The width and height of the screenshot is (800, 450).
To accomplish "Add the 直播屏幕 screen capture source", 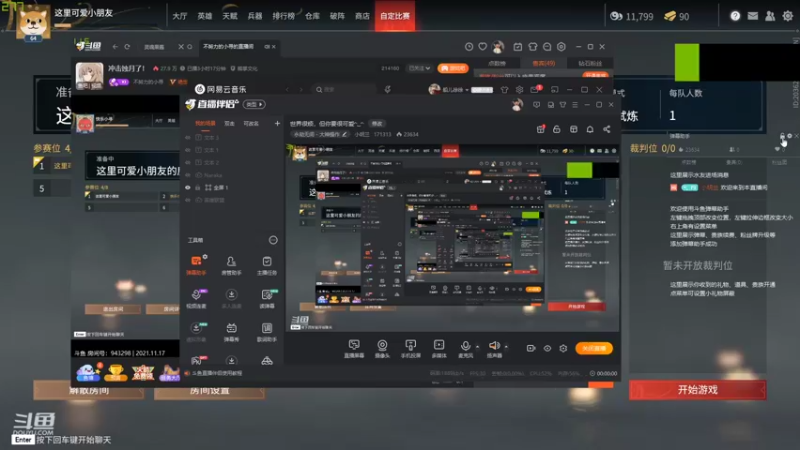I will [354, 349].
